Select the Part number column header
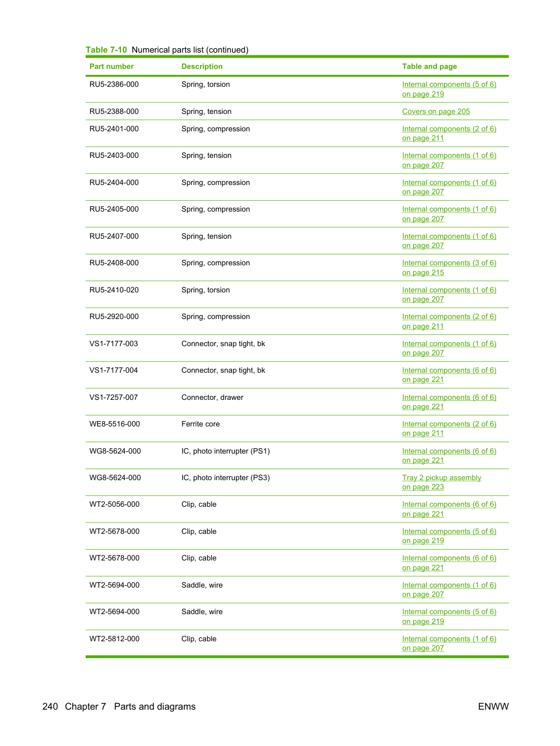 111,66
